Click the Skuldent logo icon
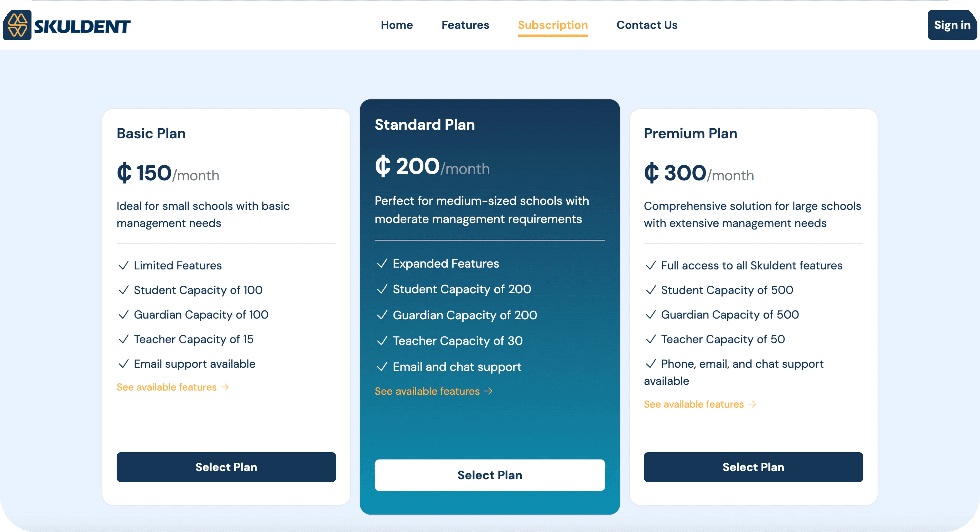Image resolution: width=980 pixels, height=532 pixels. (17, 25)
